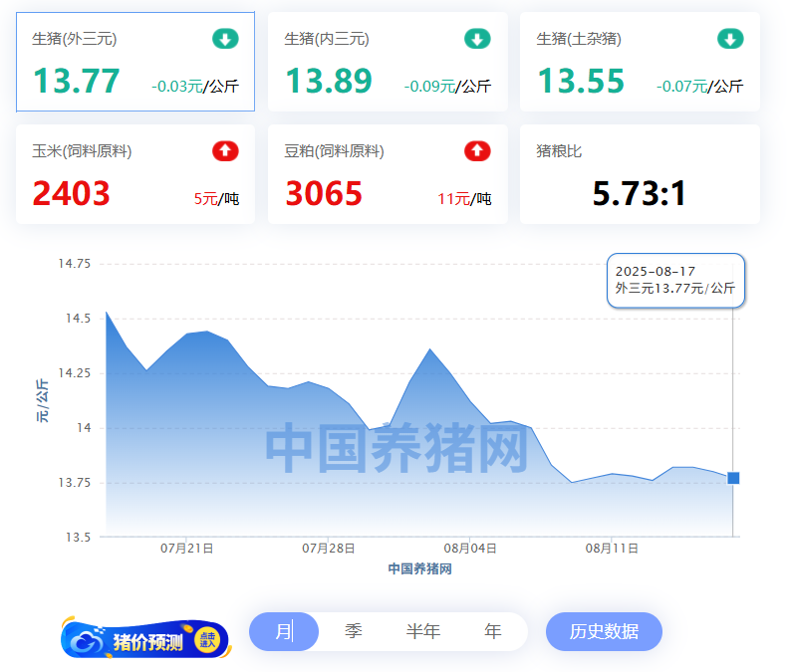The height and width of the screenshot is (672, 788).
Task: Select the 生猪(土杂猪) price card title
Action: [x=579, y=39]
